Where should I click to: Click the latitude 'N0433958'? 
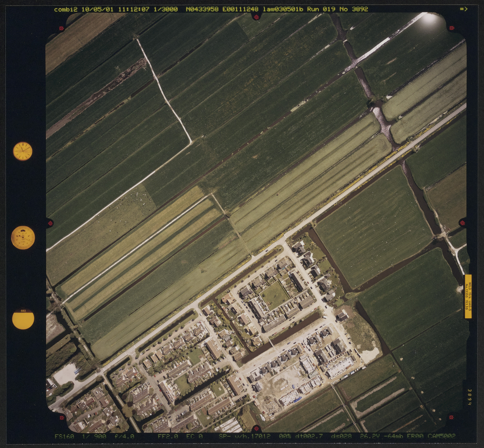[202, 9]
